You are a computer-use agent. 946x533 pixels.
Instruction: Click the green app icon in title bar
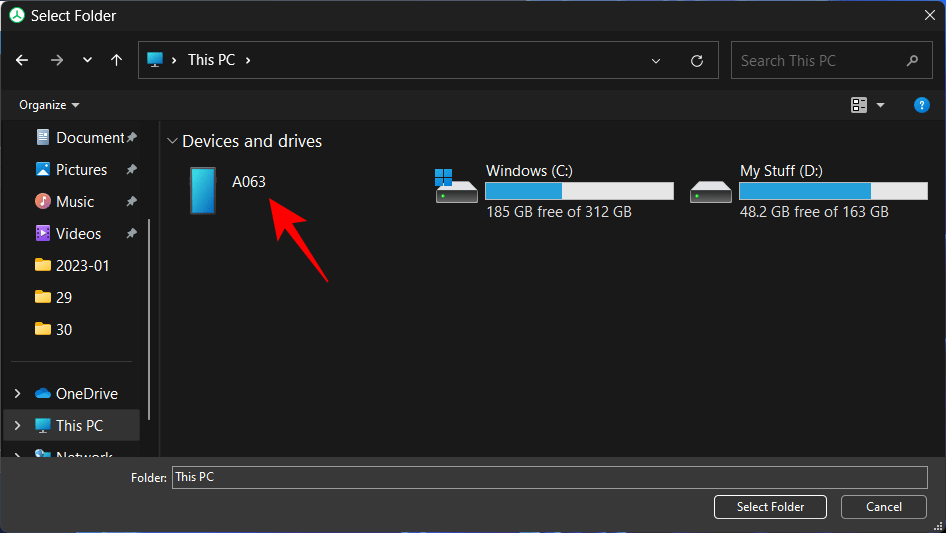click(17, 16)
